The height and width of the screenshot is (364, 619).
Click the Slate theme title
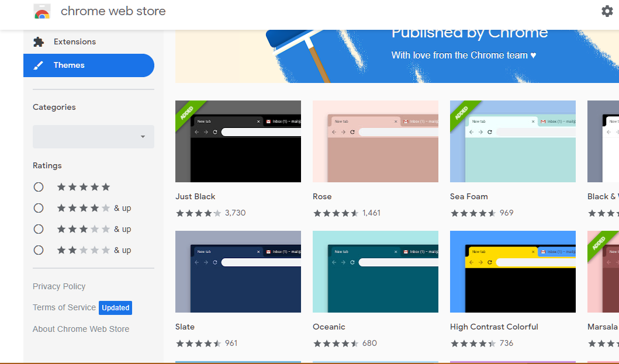coord(185,327)
